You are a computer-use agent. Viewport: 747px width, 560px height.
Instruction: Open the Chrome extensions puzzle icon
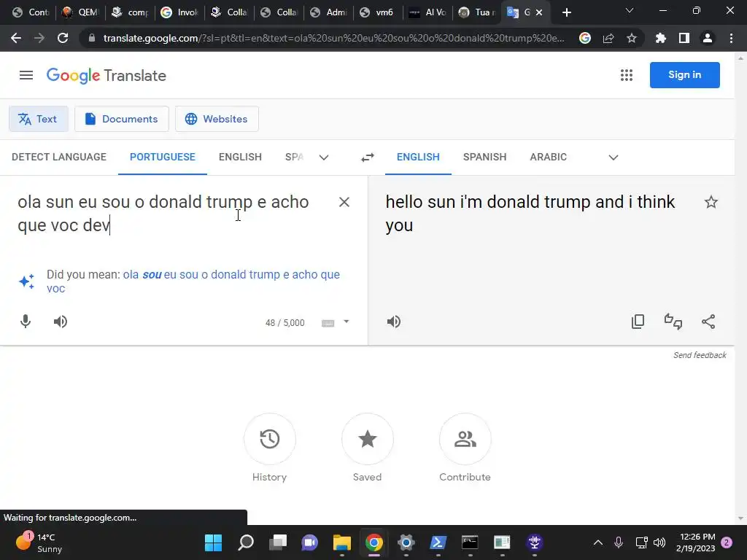pyautogui.click(x=660, y=38)
